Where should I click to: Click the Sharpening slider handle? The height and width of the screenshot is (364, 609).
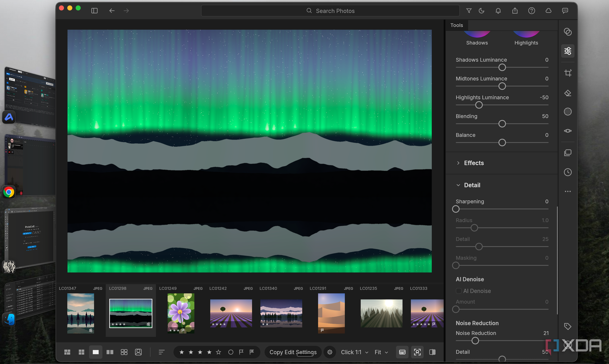[456, 209]
